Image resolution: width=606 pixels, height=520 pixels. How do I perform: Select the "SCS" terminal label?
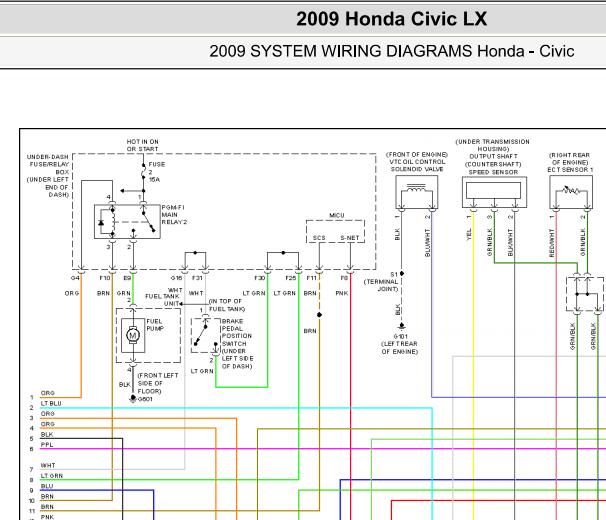tap(319, 238)
